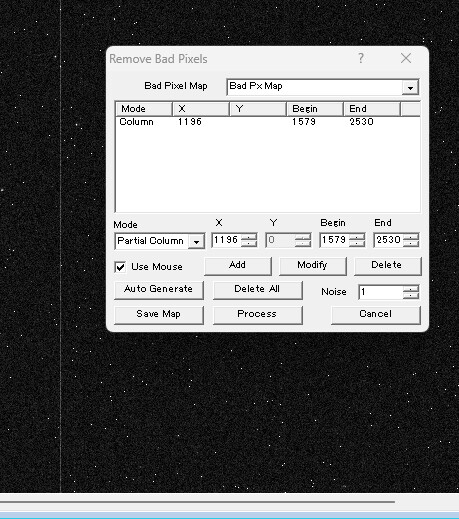The image size is (459, 519).
Task: Click the Auto Generate button
Action: pos(159,290)
